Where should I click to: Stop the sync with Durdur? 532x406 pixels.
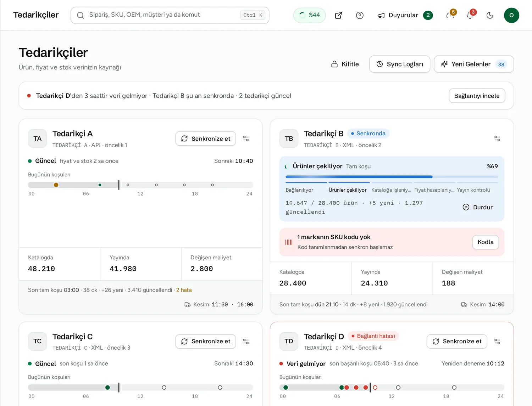pyautogui.click(x=478, y=207)
